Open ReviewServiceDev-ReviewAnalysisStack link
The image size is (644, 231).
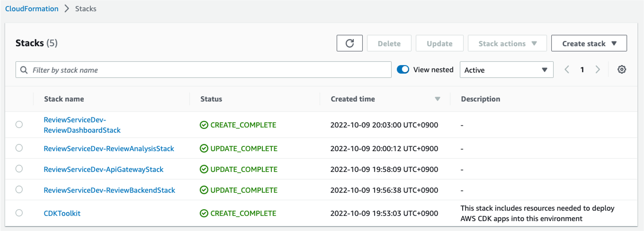pos(109,149)
